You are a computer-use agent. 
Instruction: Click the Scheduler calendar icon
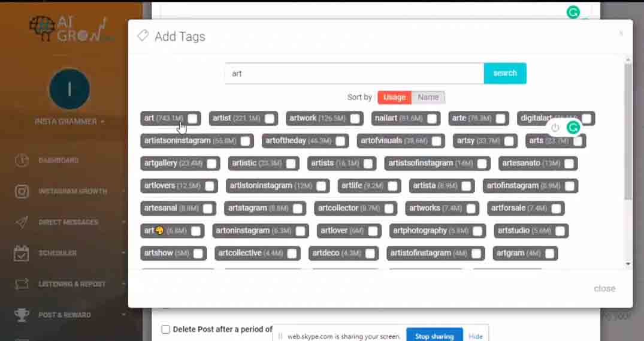[x=22, y=253]
